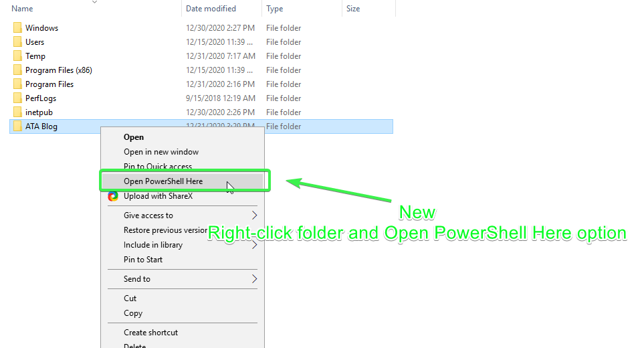Choose Copy in the context menu

(133, 313)
